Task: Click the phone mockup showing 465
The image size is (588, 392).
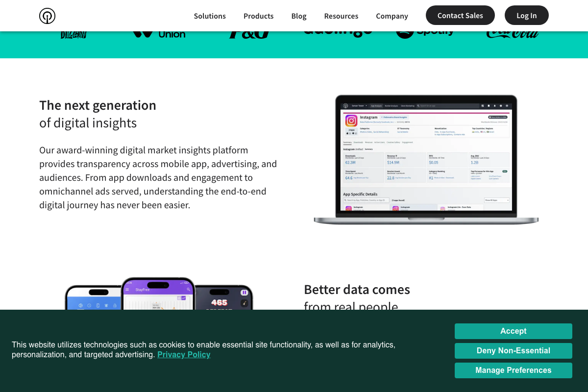Action: 223,297
